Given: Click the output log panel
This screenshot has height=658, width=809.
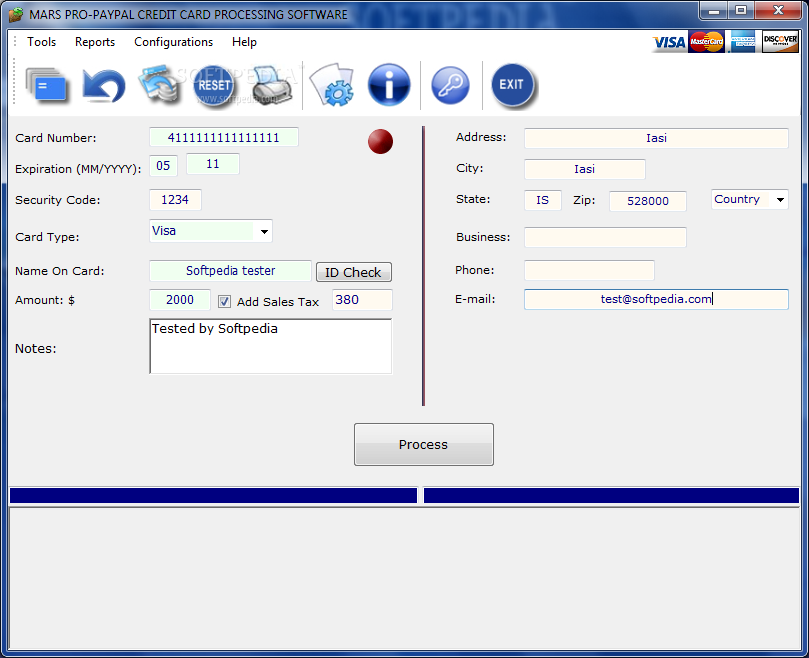Looking at the screenshot, I should tap(404, 579).
